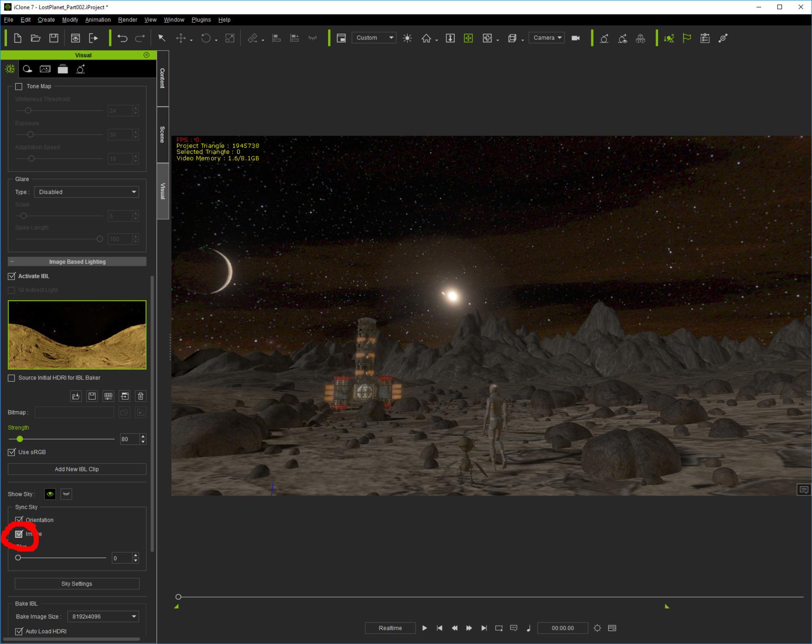Click the message icon at the viewport's lower right
The height and width of the screenshot is (644, 812).
coord(804,490)
